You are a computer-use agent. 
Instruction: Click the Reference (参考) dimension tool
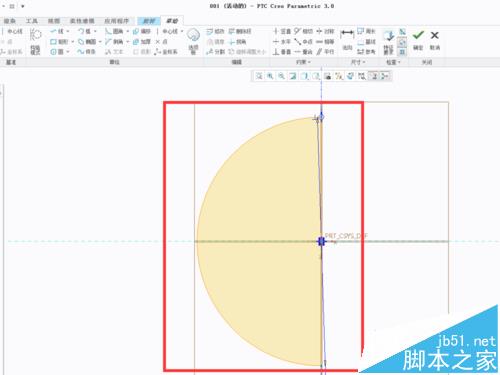click(366, 52)
